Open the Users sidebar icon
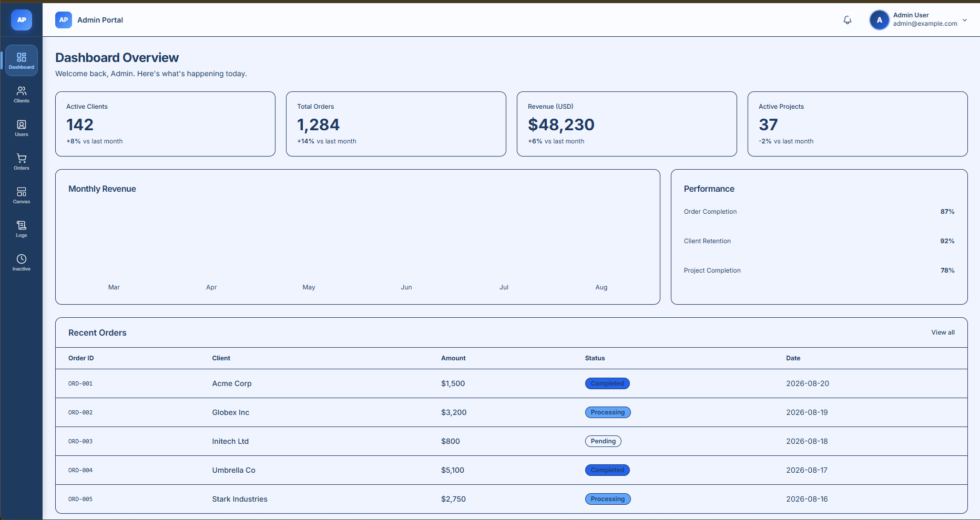This screenshot has width=980, height=520. click(x=22, y=128)
